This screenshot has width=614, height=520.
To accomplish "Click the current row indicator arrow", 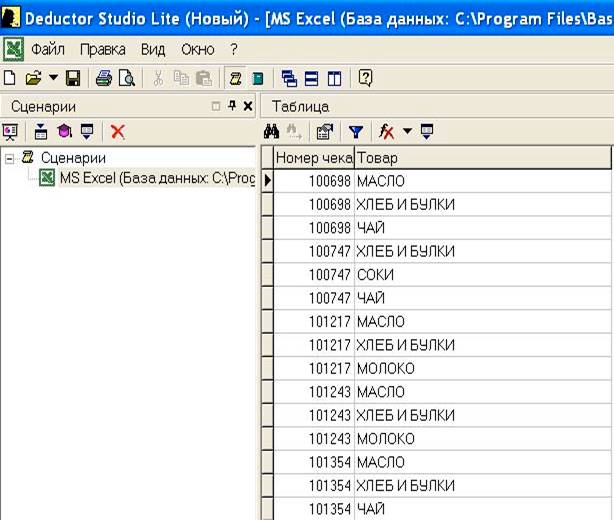I will pyautogui.click(x=267, y=181).
